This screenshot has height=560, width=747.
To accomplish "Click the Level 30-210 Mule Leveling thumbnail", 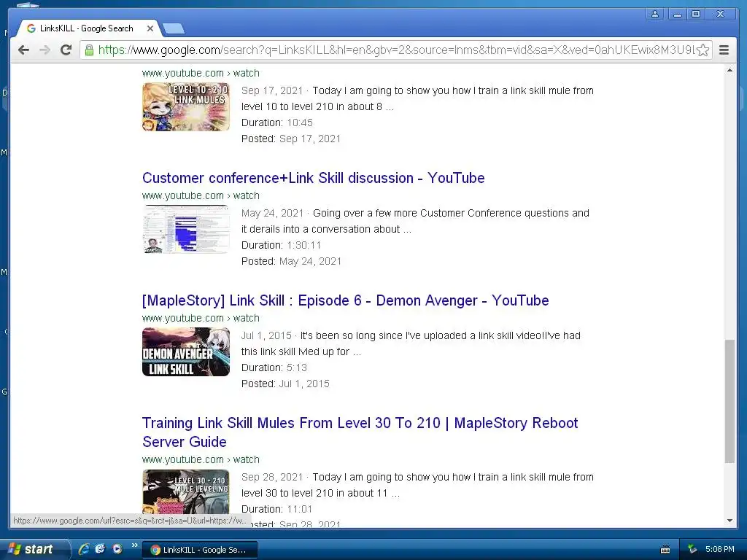I will click(186, 492).
